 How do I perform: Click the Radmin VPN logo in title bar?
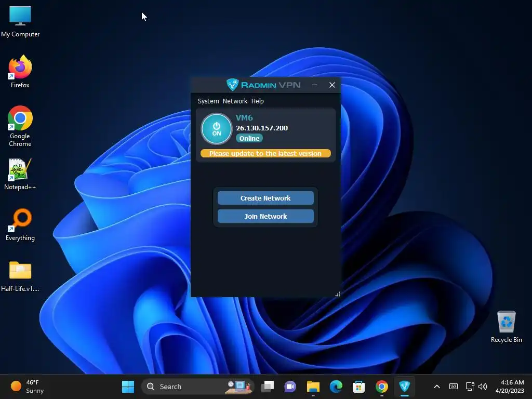coord(263,85)
